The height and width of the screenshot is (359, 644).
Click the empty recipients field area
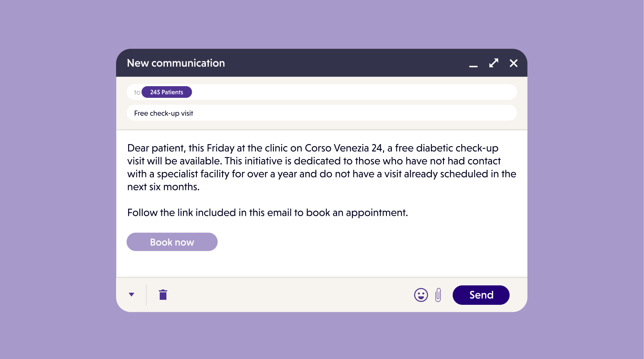[354, 92]
